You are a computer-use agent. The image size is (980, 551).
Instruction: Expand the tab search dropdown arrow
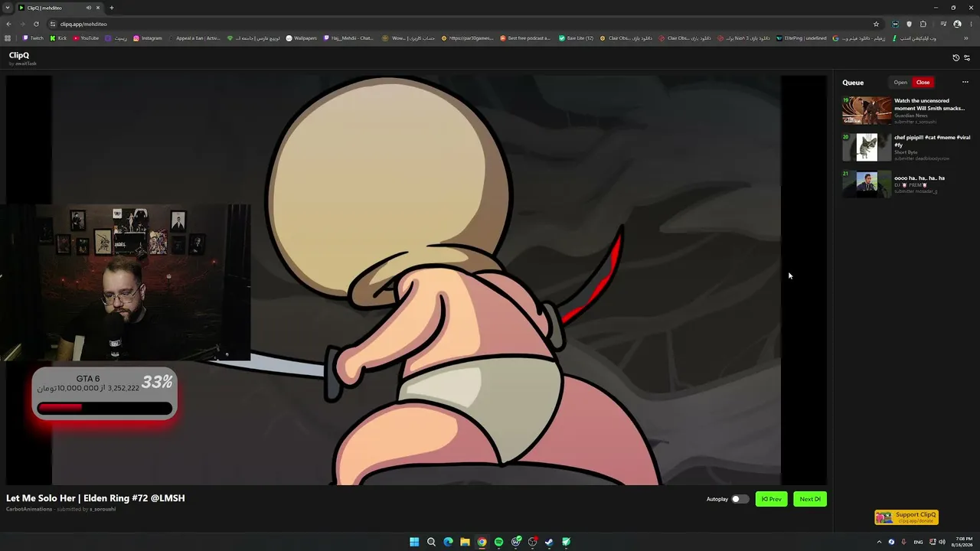(x=8, y=8)
